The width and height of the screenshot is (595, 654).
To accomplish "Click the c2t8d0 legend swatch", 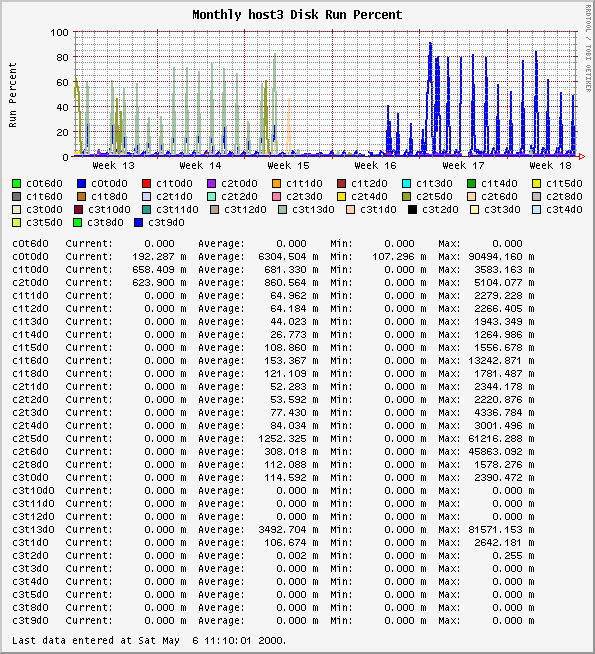I will pos(537,196).
